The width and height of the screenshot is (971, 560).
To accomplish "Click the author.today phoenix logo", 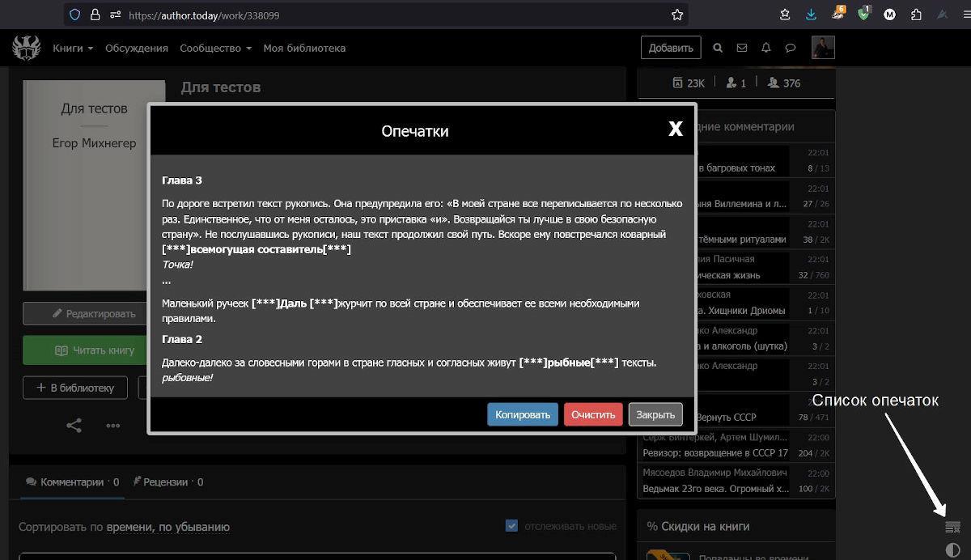I will tap(26, 49).
